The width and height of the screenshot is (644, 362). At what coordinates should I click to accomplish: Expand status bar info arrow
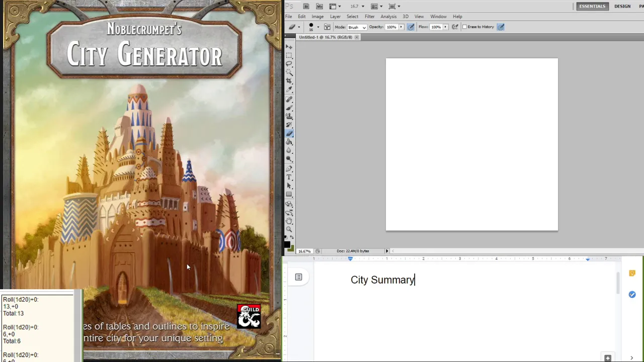(387, 251)
